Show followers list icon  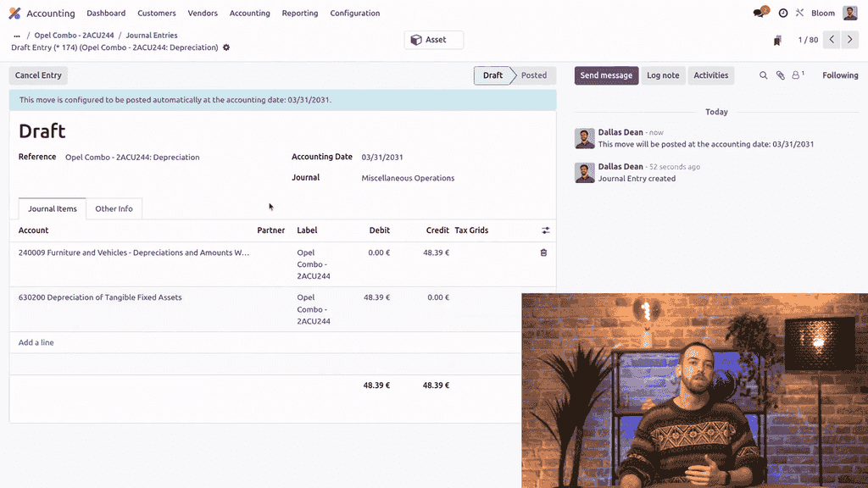click(x=797, y=75)
